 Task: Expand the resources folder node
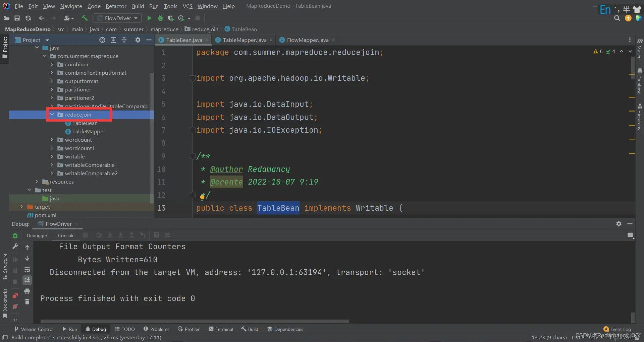pyautogui.click(x=37, y=182)
